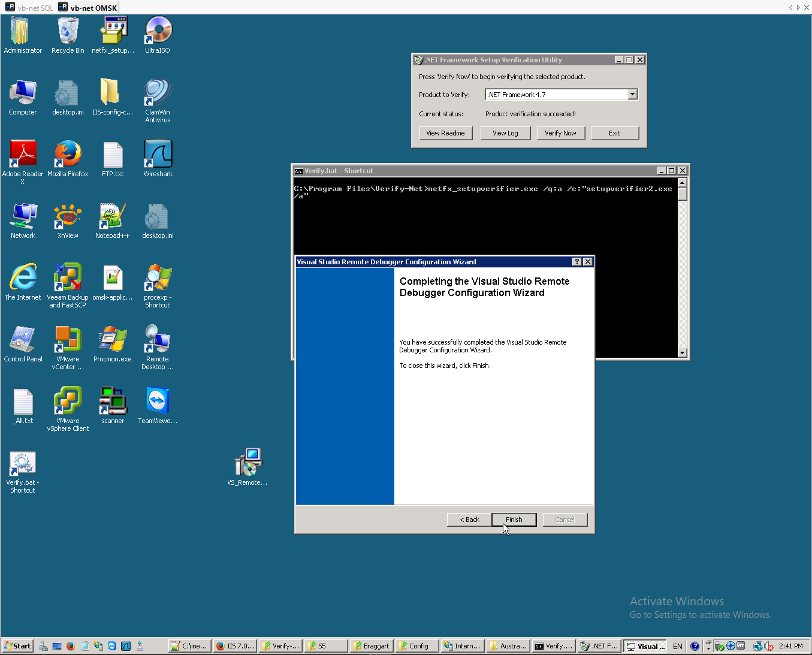Image resolution: width=812 pixels, height=655 pixels.
Task: Switch to the vb-net OMSK tab
Action: coord(88,8)
